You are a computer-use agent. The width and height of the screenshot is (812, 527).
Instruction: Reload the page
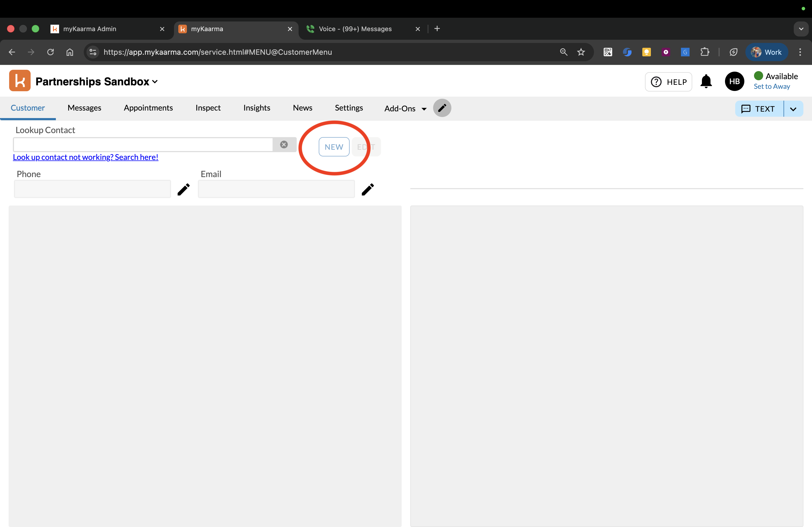coord(50,52)
